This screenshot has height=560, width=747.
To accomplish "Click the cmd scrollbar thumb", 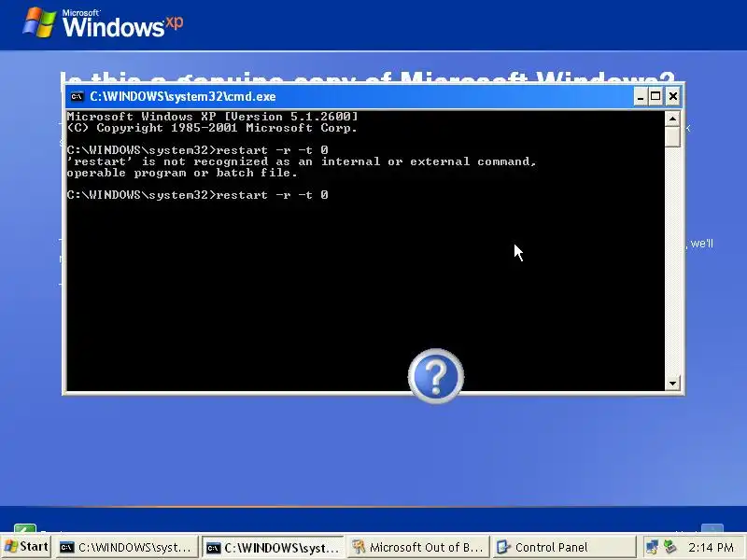I will tap(672, 136).
